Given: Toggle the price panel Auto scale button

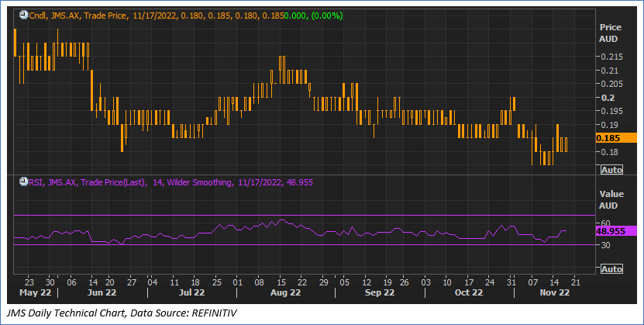Looking at the screenshot, I should (612, 170).
